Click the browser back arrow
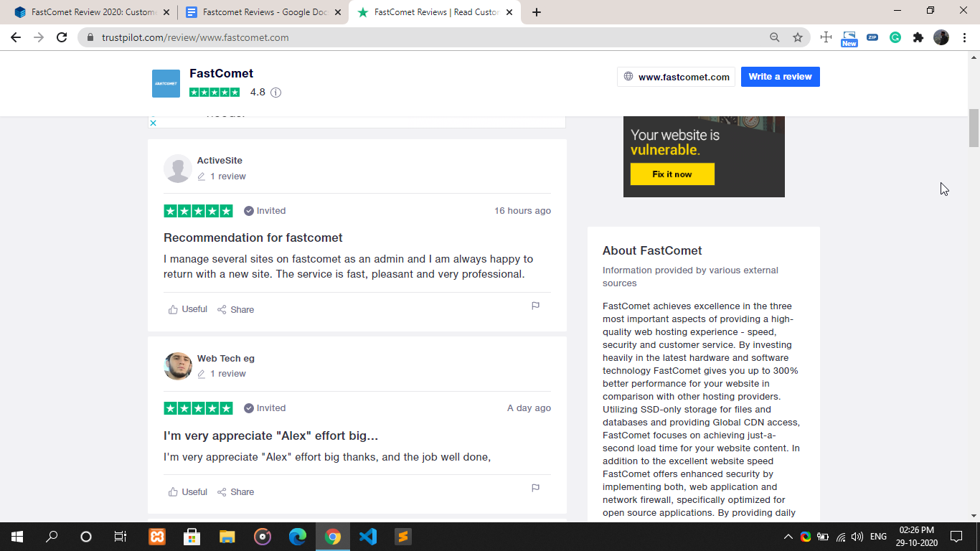Viewport: 980px width, 551px height. [16, 37]
